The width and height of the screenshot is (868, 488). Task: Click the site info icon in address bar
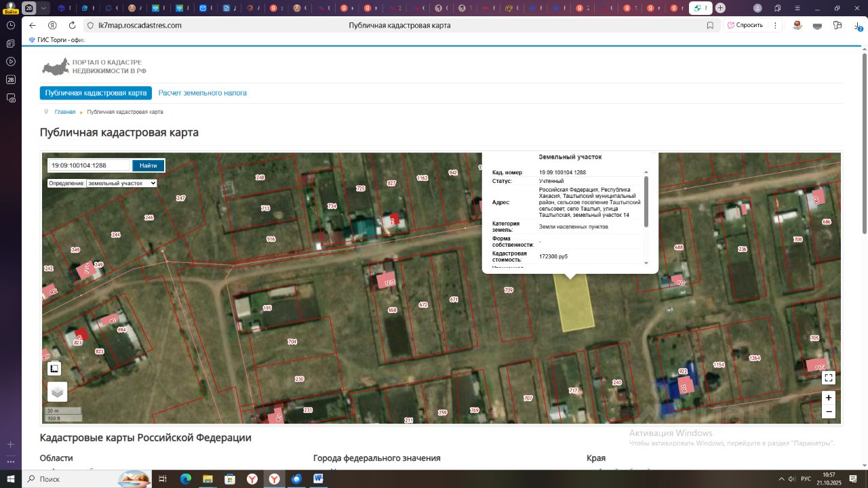click(x=90, y=25)
